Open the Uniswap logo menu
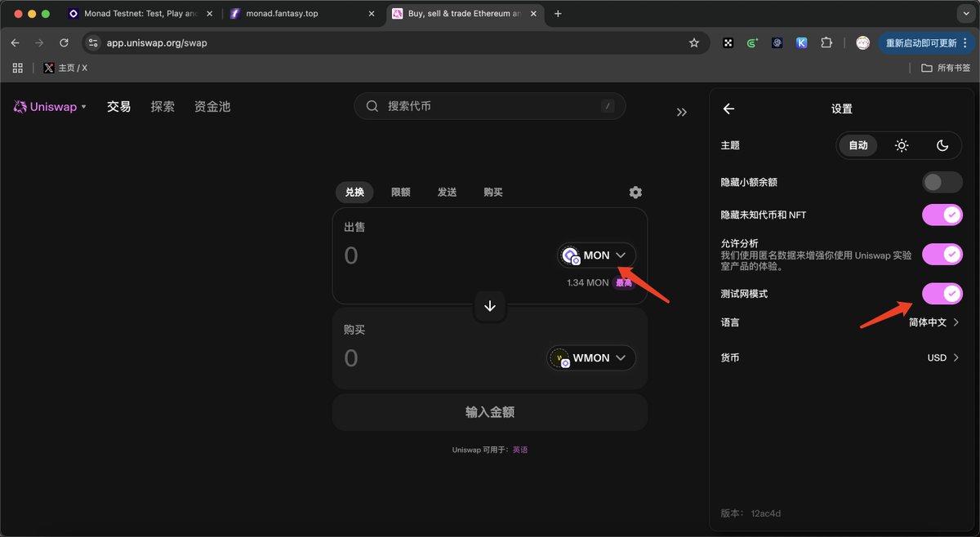 (49, 106)
